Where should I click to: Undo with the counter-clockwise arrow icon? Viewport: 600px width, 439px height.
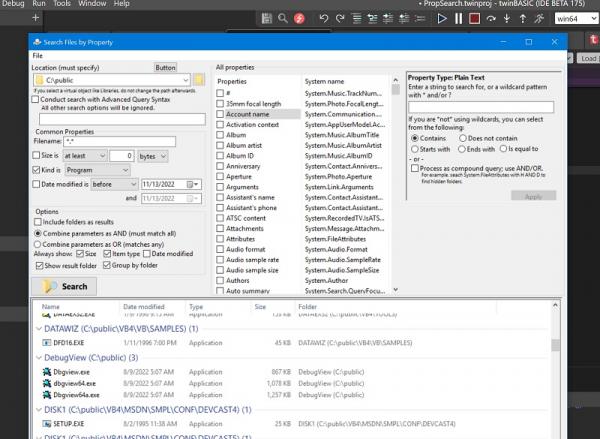click(324, 18)
